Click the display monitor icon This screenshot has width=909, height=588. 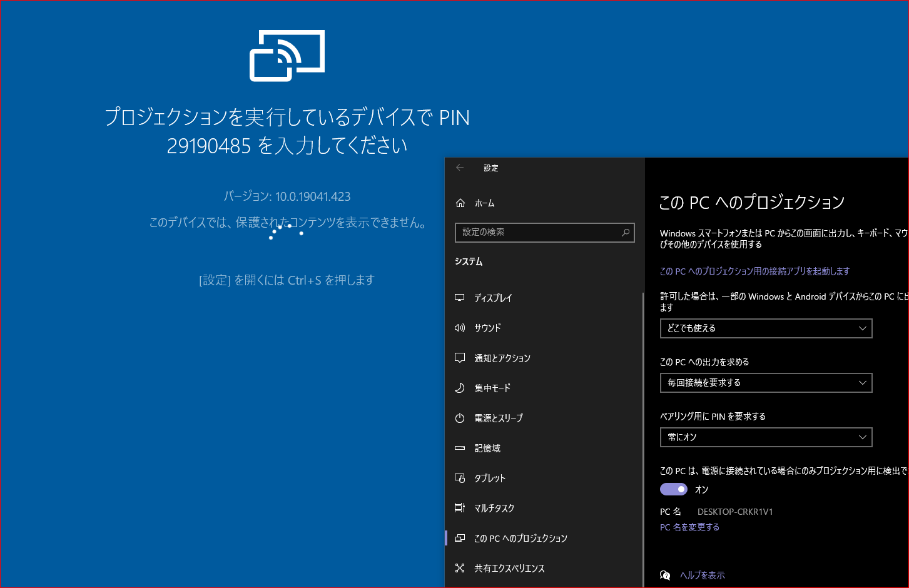tap(460, 298)
